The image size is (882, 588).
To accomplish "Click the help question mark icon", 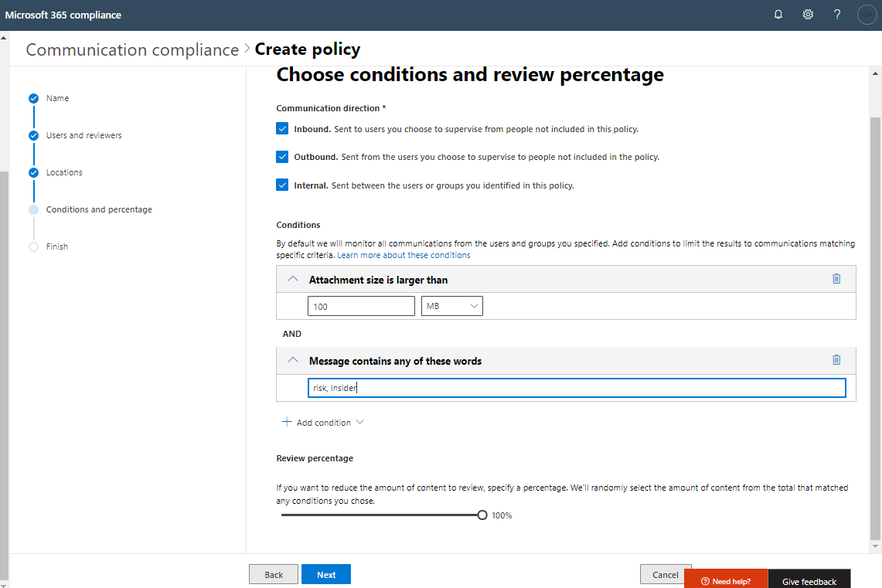I will (837, 15).
